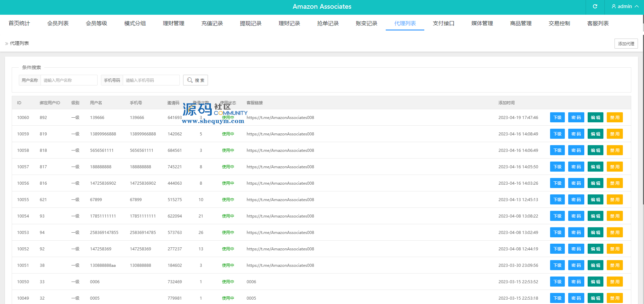The image size is (644, 304).
Task: Open the 商品管理 tab
Action: pos(521,23)
